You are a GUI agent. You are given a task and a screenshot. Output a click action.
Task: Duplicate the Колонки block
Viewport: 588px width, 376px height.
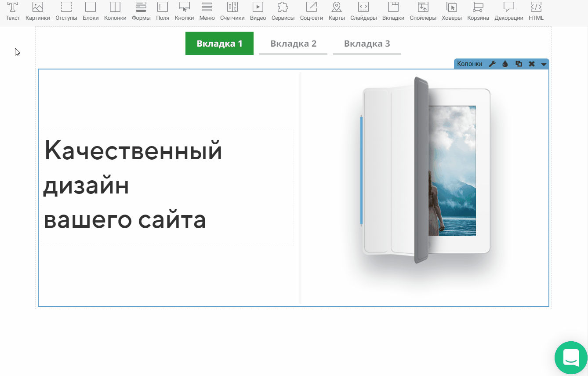(519, 64)
